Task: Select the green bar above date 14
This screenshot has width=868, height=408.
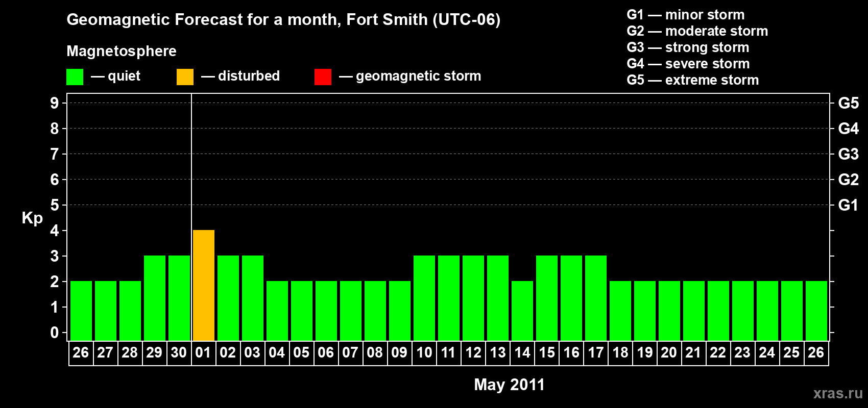Action: pyautogui.click(x=522, y=311)
